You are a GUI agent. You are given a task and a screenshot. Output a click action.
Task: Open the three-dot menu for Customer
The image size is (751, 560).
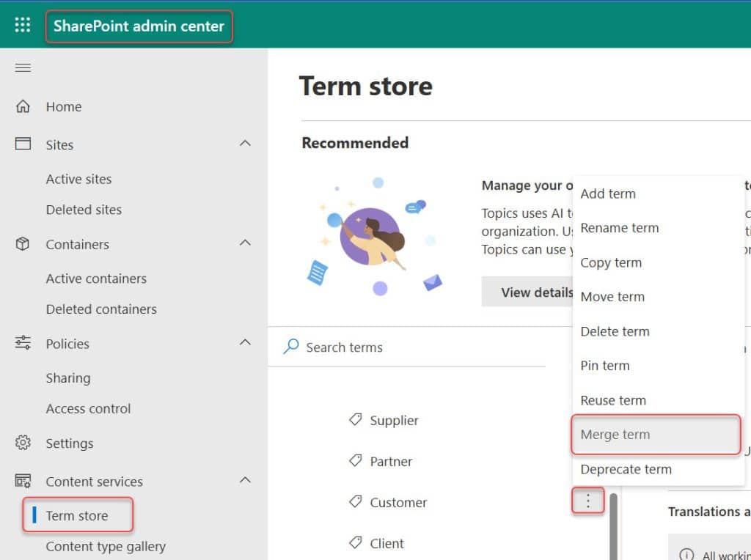(587, 501)
